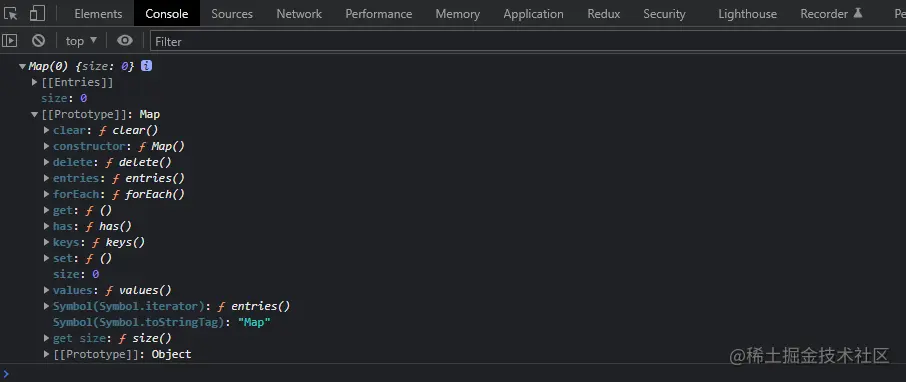Show the console sidebar panel icon
Viewport: 906px width, 382px height.
pos(9,40)
